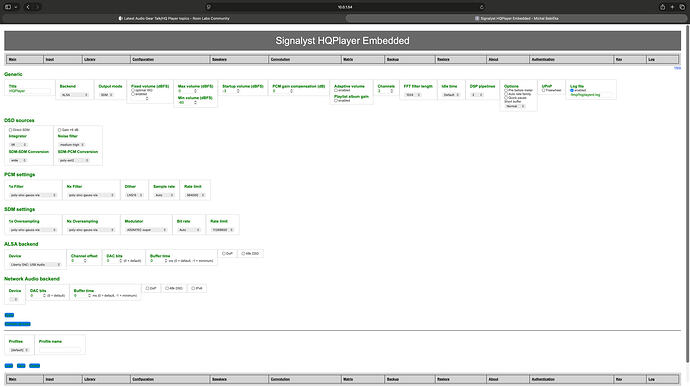
Task: Click the privacy shield icon in address bar
Action: tap(209, 7)
